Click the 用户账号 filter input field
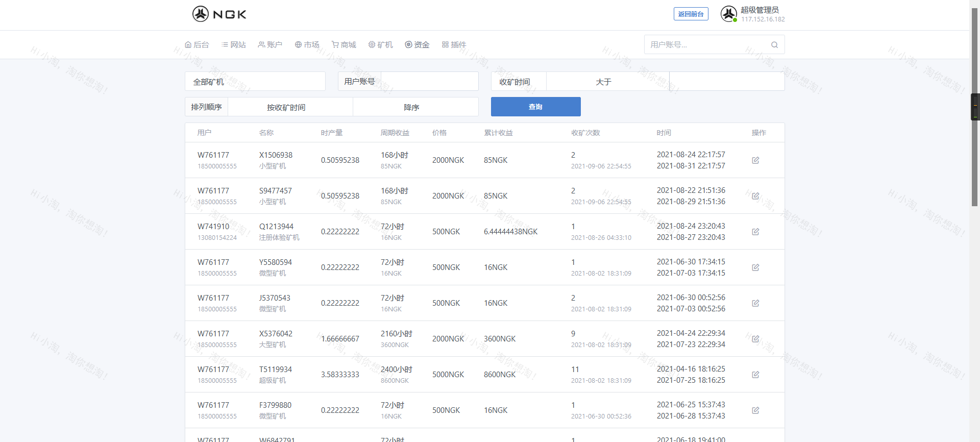The width and height of the screenshot is (980, 442). point(429,82)
